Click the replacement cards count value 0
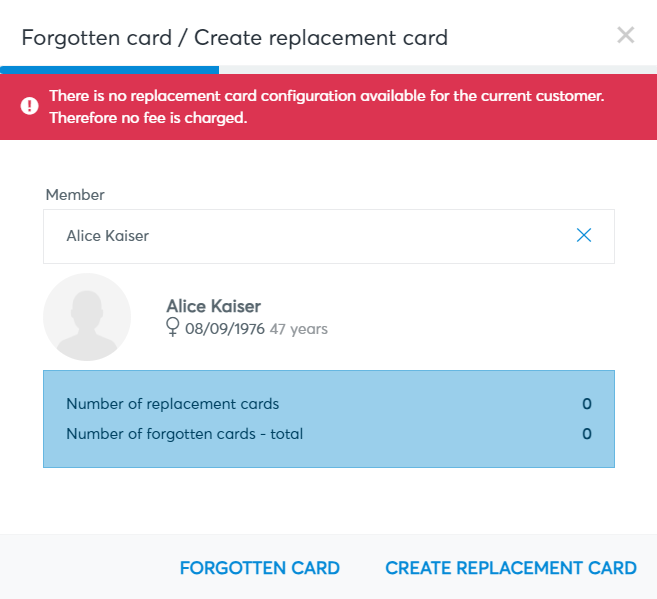The height and width of the screenshot is (599, 657). point(587,404)
